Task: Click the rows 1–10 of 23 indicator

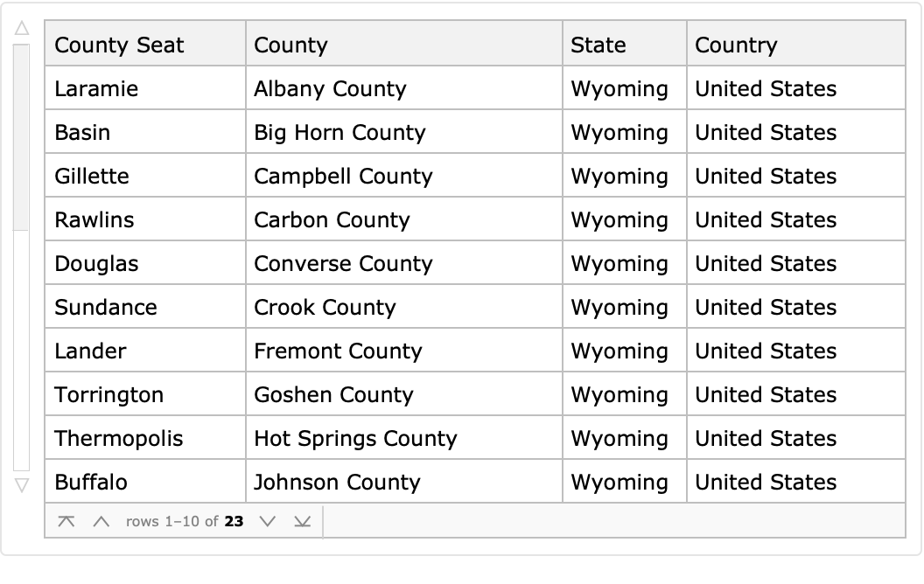Action: click(184, 522)
